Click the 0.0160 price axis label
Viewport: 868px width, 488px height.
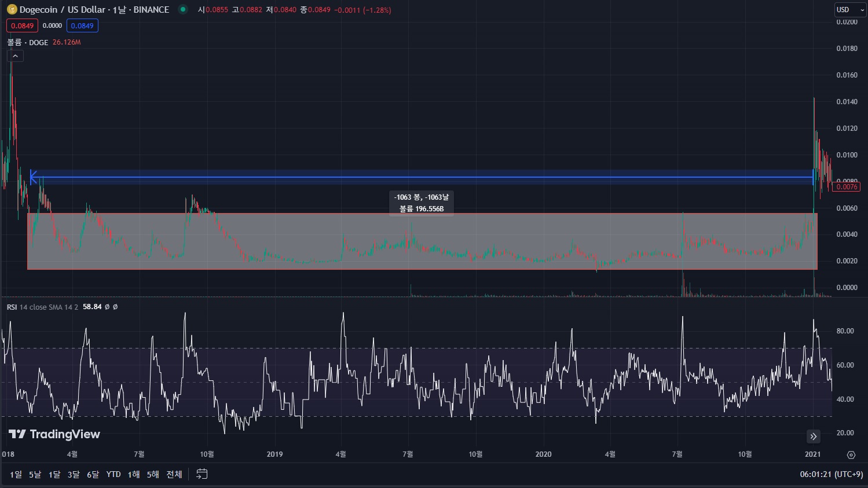(847, 75)
